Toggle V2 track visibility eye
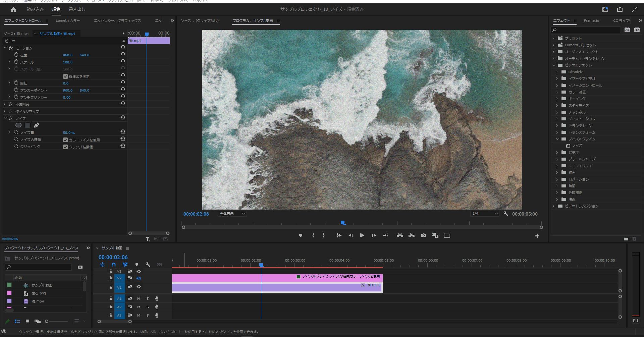The width and height of the screenshot is (644, 337). (x=139, y=278)
